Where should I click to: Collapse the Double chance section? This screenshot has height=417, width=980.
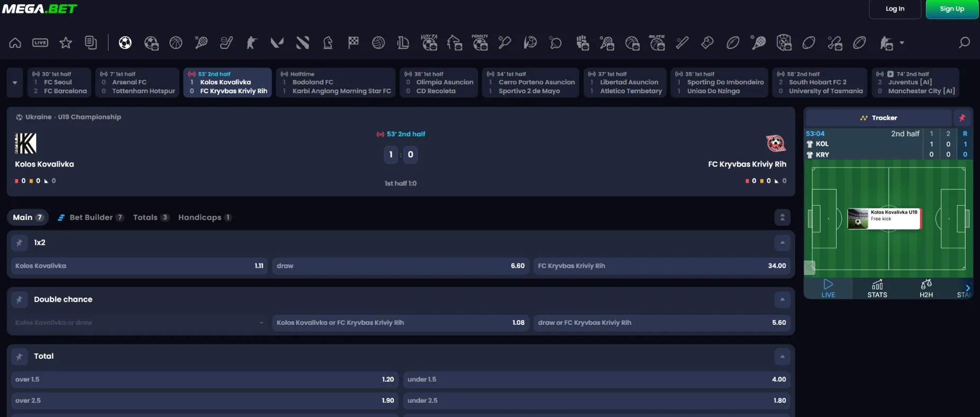pyautogui.click(x=782, y=299)
